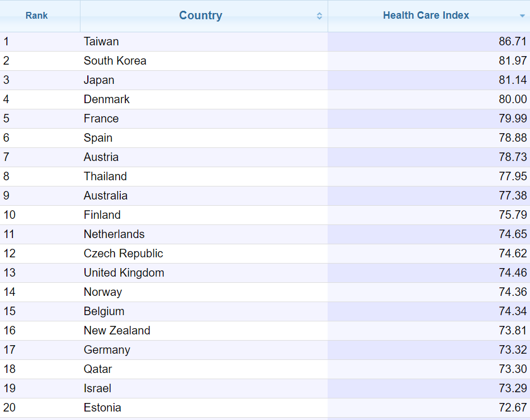Select the Country column header
530x420 pixels.
point(201,15)
